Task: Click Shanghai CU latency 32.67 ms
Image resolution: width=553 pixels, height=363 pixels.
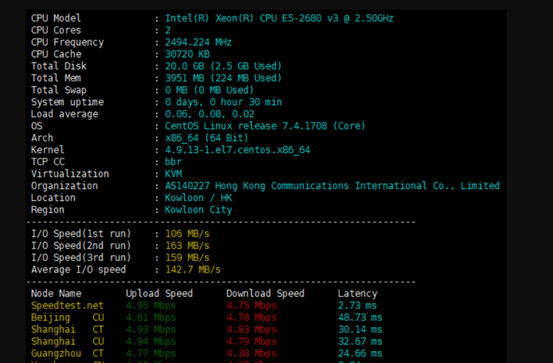Action: tap(360, 341)
